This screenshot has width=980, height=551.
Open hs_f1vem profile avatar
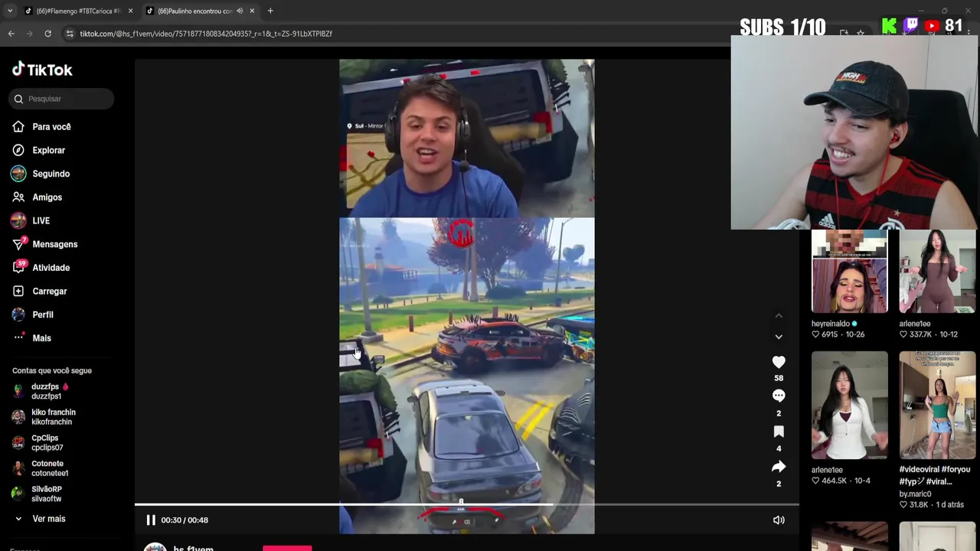(155, 547)
